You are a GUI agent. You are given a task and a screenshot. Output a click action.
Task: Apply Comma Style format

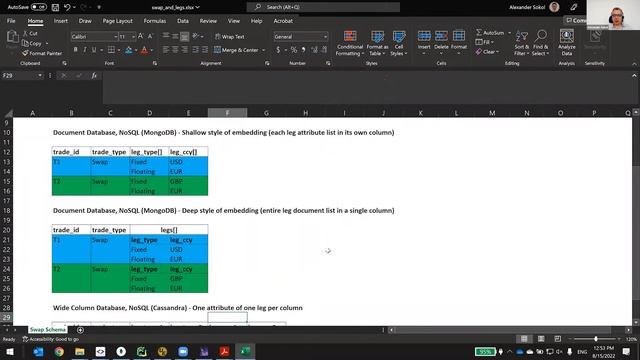point(303,50)
